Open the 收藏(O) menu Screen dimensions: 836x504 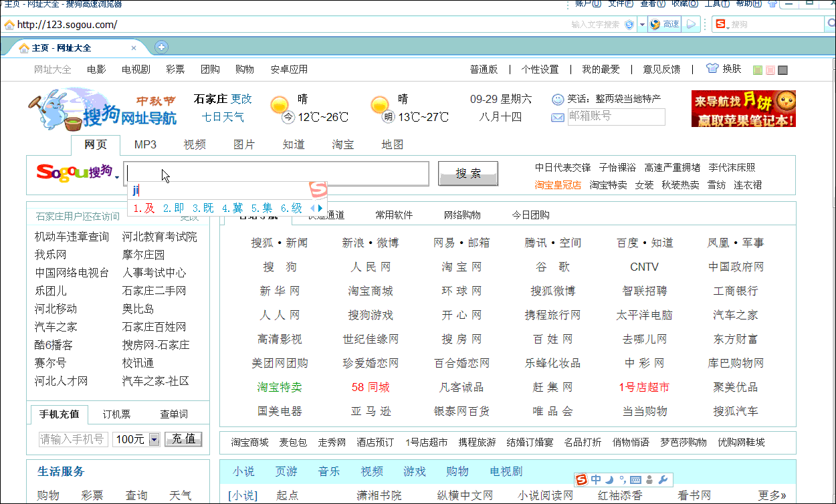coord(684,3)
